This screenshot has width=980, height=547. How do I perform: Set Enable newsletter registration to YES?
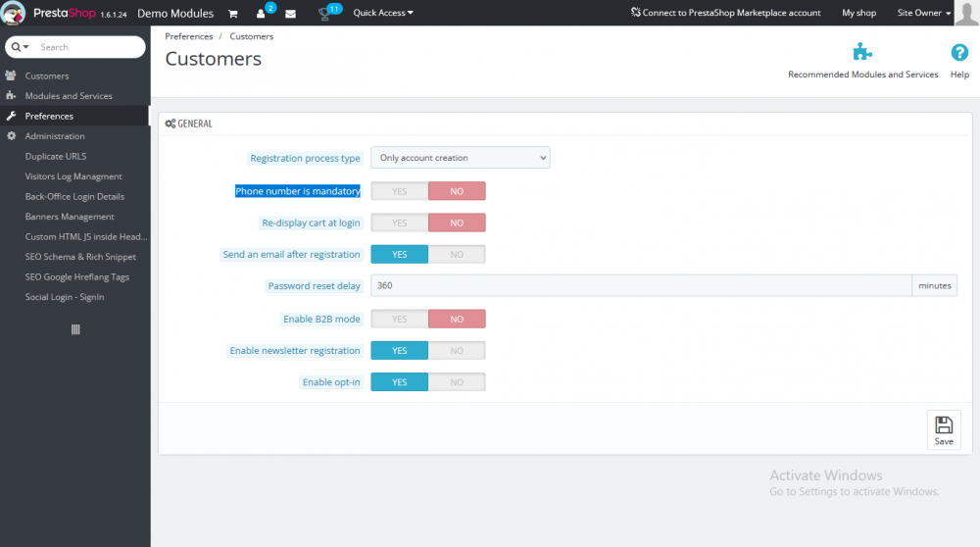pos(400,351)
